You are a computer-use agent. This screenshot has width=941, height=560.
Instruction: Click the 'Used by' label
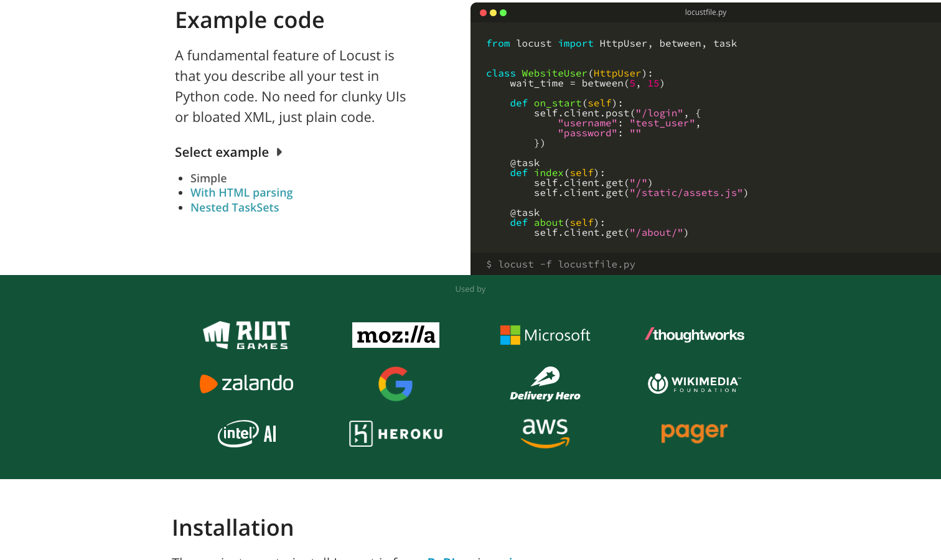[x=470, y=289]
